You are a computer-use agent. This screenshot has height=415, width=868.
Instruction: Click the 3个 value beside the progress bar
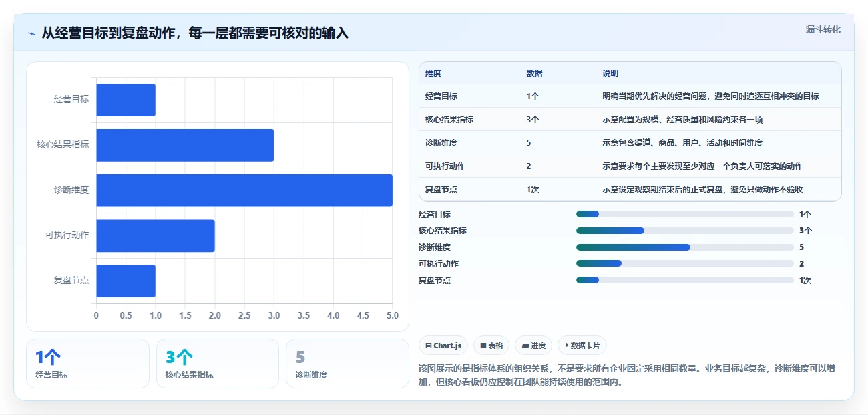point(805,231)
